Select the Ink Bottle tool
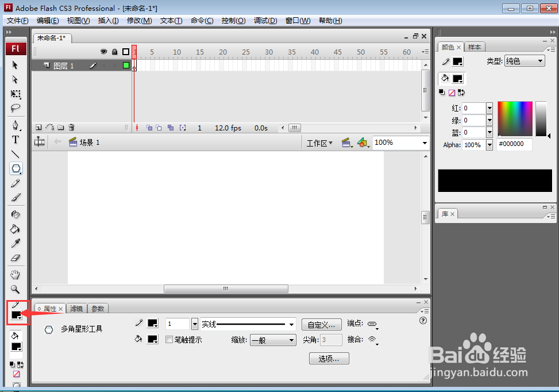Screen dimensions: 559x392 (x=16, y=214)
